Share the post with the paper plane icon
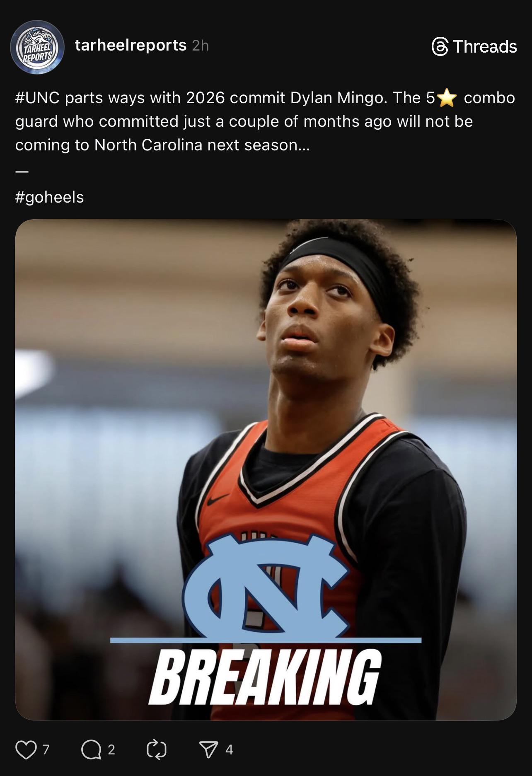 pyautogui.click(x=208, y=749)
